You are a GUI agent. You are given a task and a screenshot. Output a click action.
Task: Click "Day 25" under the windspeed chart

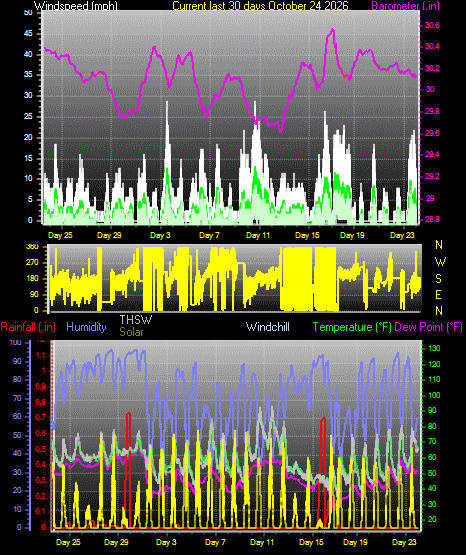(60, 235)
